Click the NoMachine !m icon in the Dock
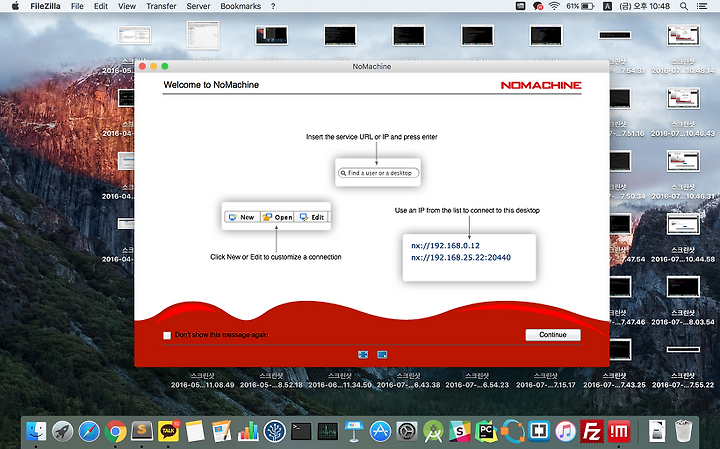The height and width of the screenshot is (449, 720). 619,432
